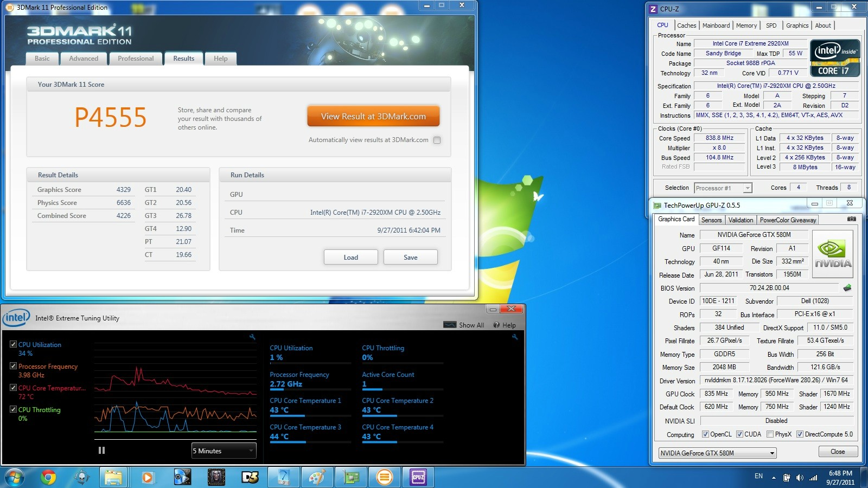The height and width of the screenshot is (488, 868).
Task: Open Windows Explorer from the taskbar
Action: (x=113, y=477)
